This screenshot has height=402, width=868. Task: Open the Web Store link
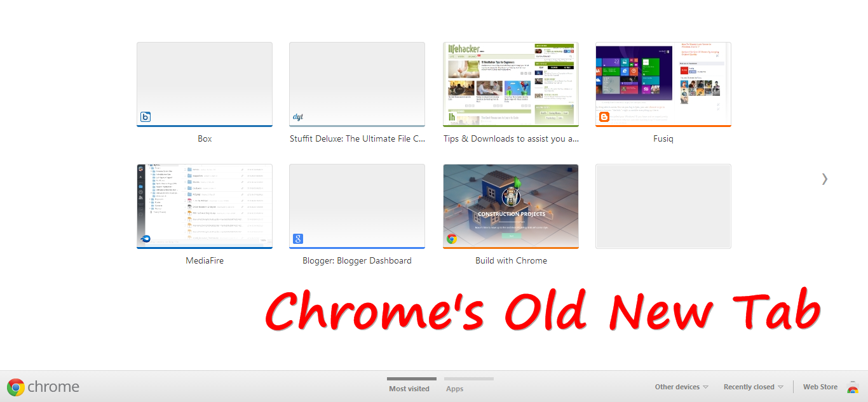point(820,386)
